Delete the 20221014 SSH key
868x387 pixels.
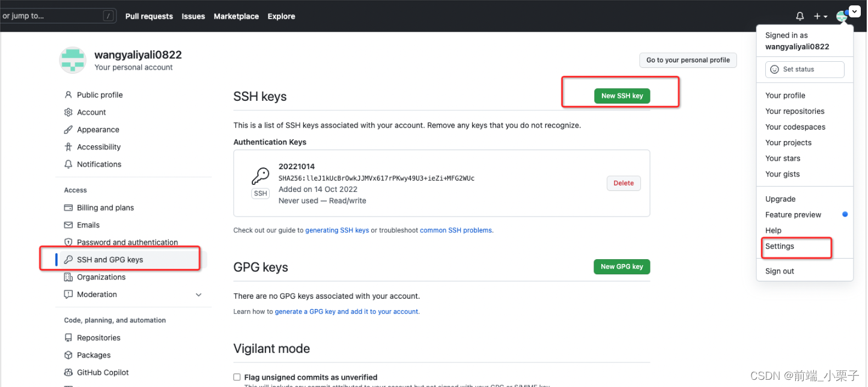[624, 183]
